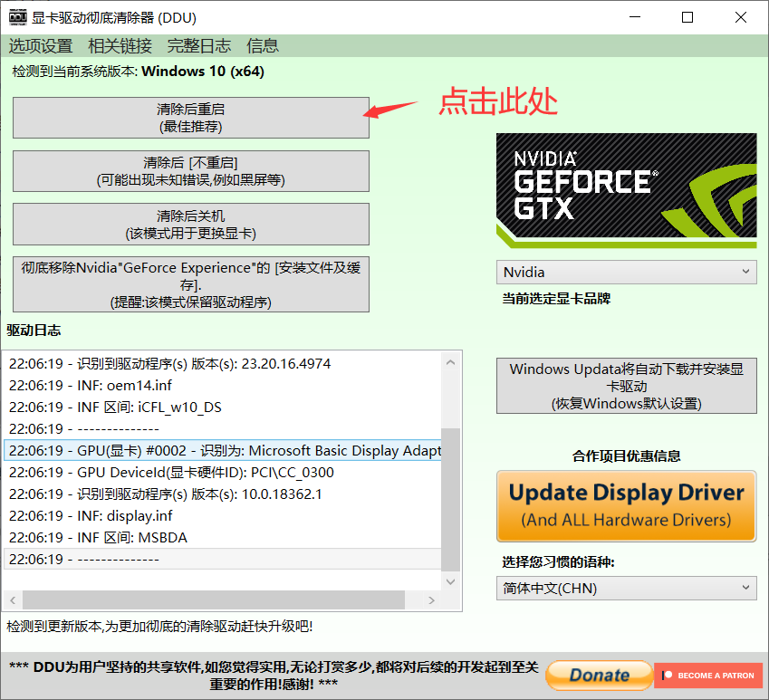The image size is (769, 700).
Task: Click the log scroll up arrow
Action: (x=451, y=363)
